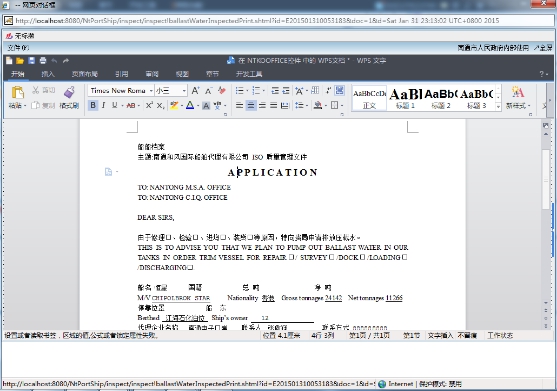Activate the Format Painter brush

click(x=69, y=92)
